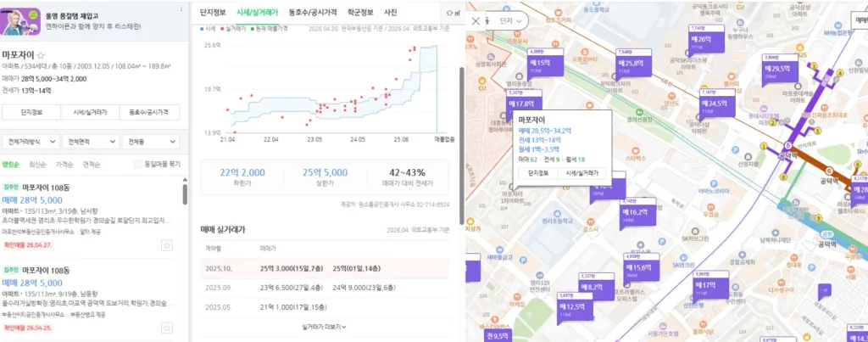
Task: Click the price panel vertical scrollbar
Action: [462, 146]
